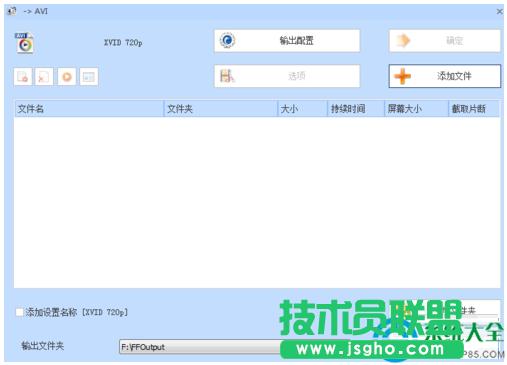This screenshot has width=507, height=365.
Task: Click the 选项 options button
Action: point(287,76)
